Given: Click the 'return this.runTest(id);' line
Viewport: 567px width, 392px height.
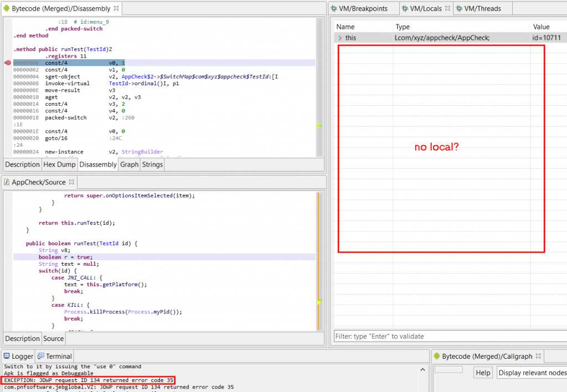Looking at the screenshot, I should click(x=76, y=223).
